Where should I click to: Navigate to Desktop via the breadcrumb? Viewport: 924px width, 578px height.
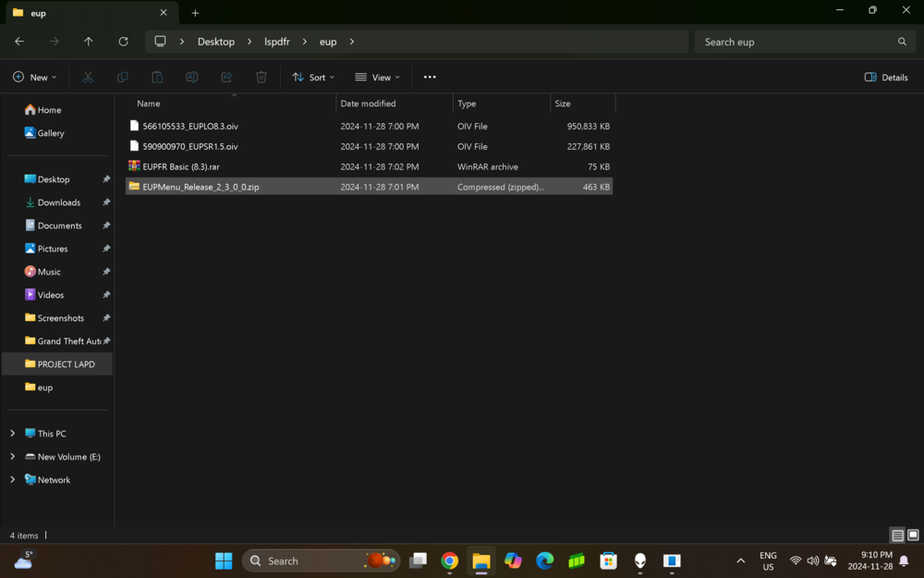point(216,42)
